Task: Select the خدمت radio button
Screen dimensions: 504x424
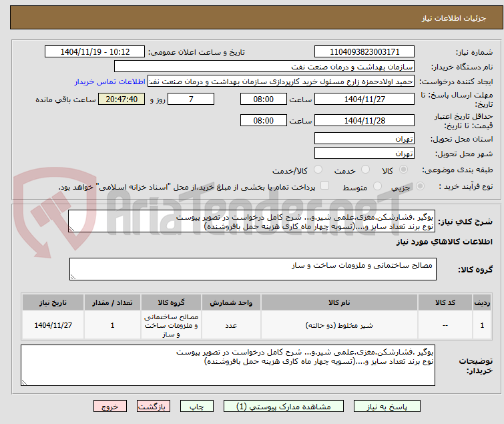Action: pos(365,170)
